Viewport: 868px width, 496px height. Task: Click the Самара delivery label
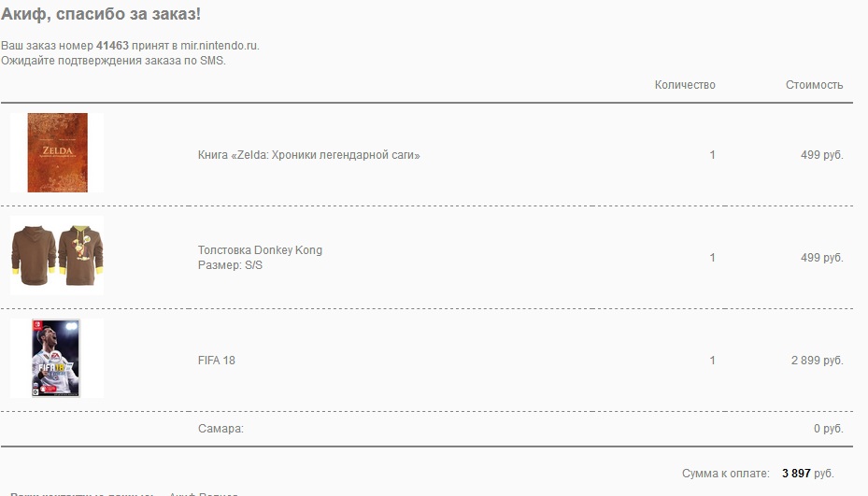221,429
